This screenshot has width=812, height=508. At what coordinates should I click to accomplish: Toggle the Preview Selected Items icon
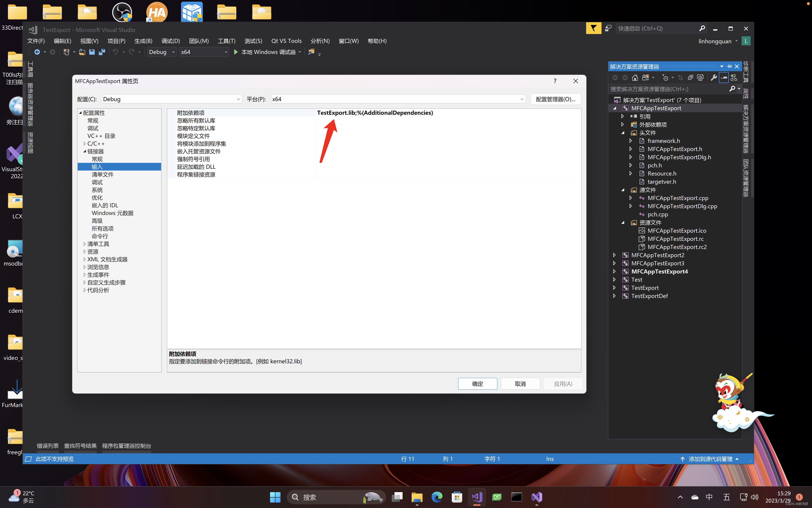click(724, 78)
